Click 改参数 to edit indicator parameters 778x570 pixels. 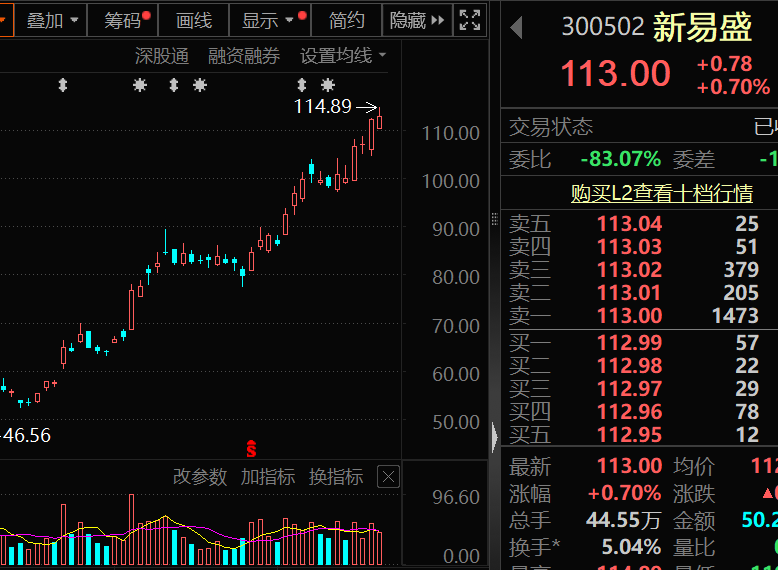click(x=200, y=477)
